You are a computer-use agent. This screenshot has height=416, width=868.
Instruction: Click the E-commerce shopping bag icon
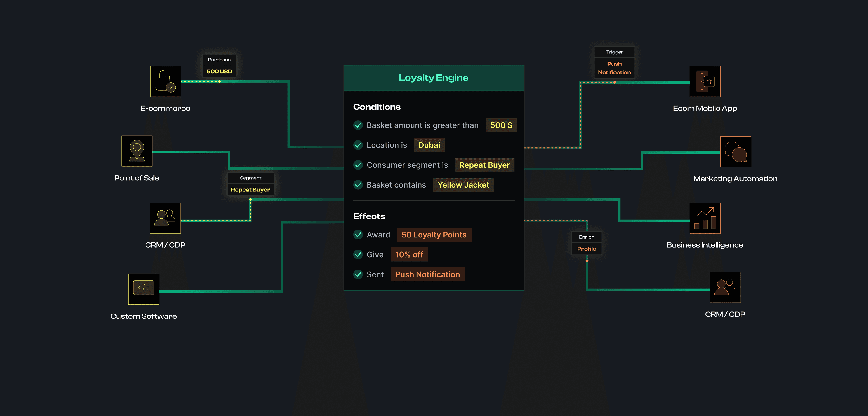click(x=165, y=81)
